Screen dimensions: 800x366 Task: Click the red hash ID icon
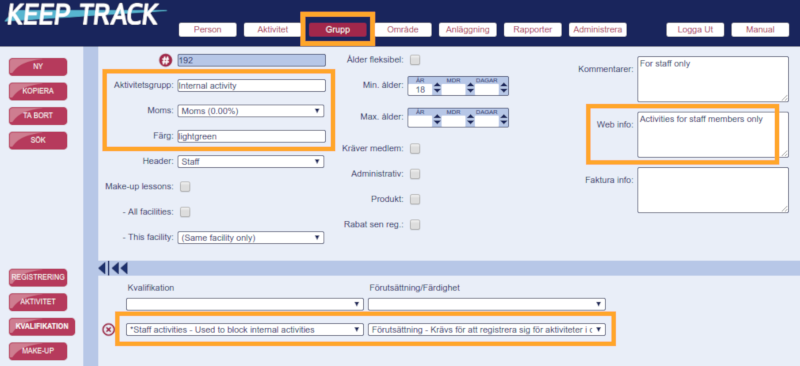pyautogui.click(x=165, y=60)
